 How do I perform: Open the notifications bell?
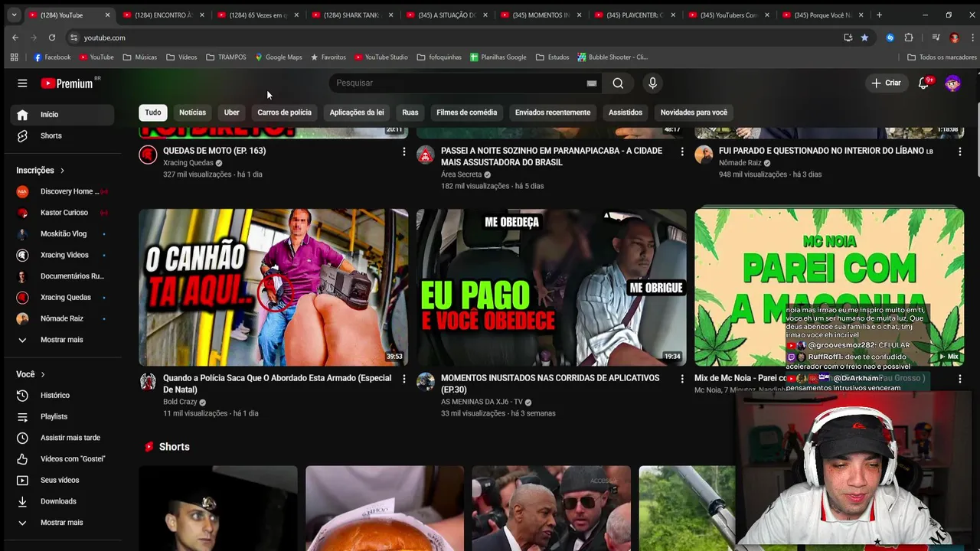coord(924,83)
